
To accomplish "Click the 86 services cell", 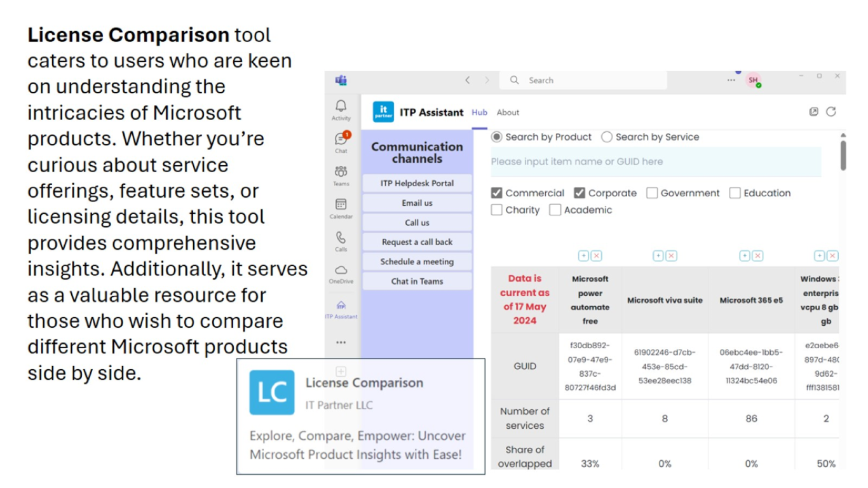I will 751,418.
